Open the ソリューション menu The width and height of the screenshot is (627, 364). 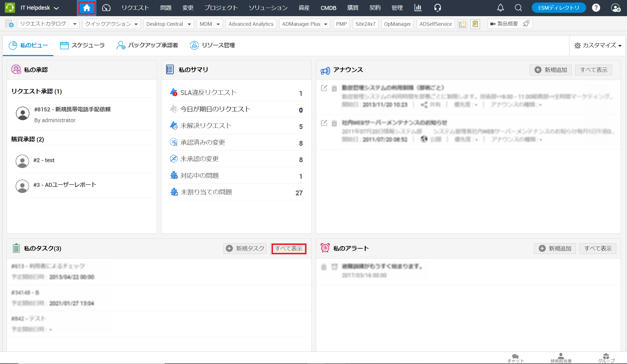[x=268, y=8]
